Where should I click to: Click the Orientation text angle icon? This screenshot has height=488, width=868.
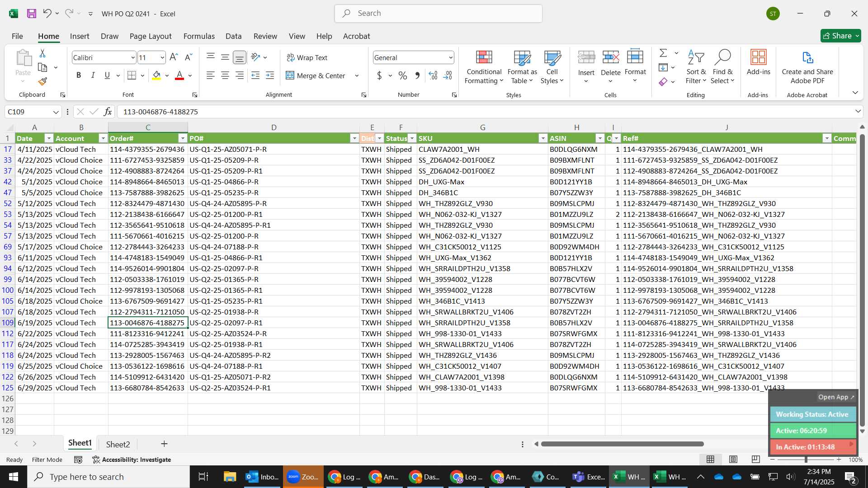pos(255,57)
